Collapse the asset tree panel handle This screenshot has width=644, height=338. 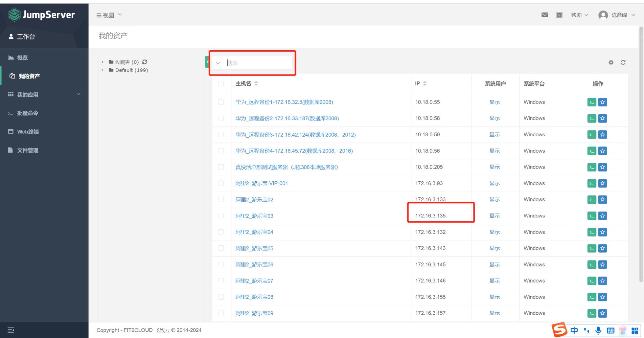207,62
